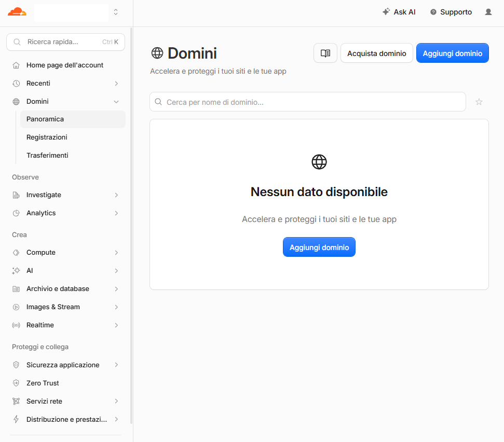Expand the Realtime chevron
Image resolution: width=504 pixels, height=442 pixels.
(x=116, y=325)
